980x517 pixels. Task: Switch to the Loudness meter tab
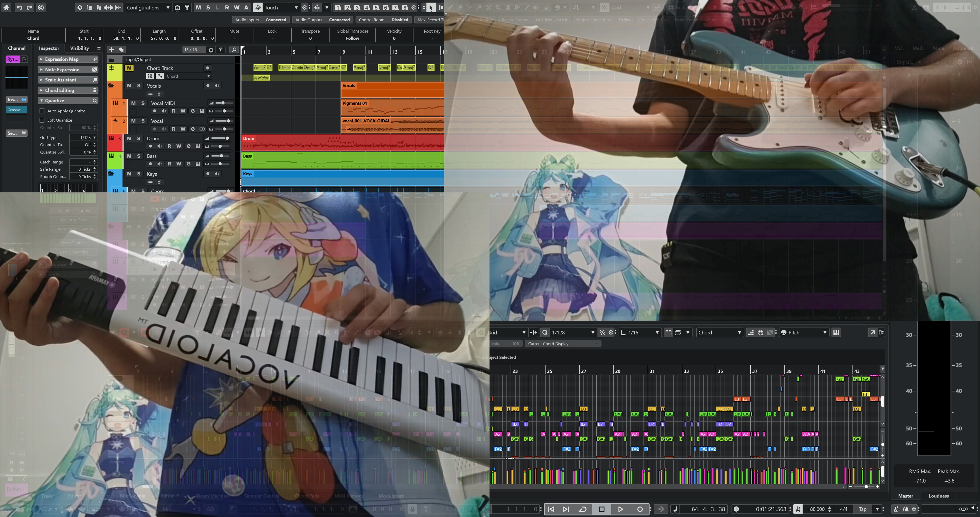(938, 496)
